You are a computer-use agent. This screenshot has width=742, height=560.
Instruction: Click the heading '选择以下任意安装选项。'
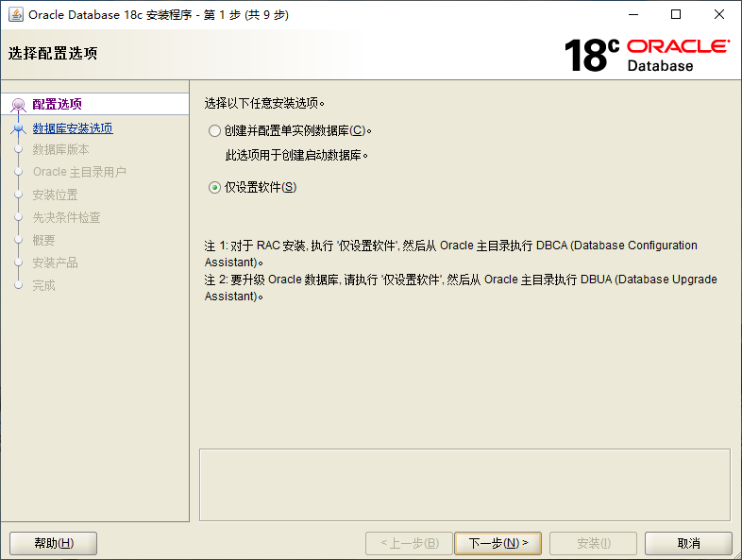pyautogui.click(x=264, y=103)
